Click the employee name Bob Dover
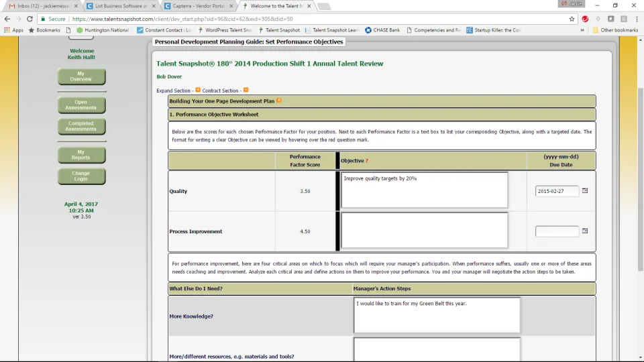This screenshot has height=362, width=644. click(169, 76)
